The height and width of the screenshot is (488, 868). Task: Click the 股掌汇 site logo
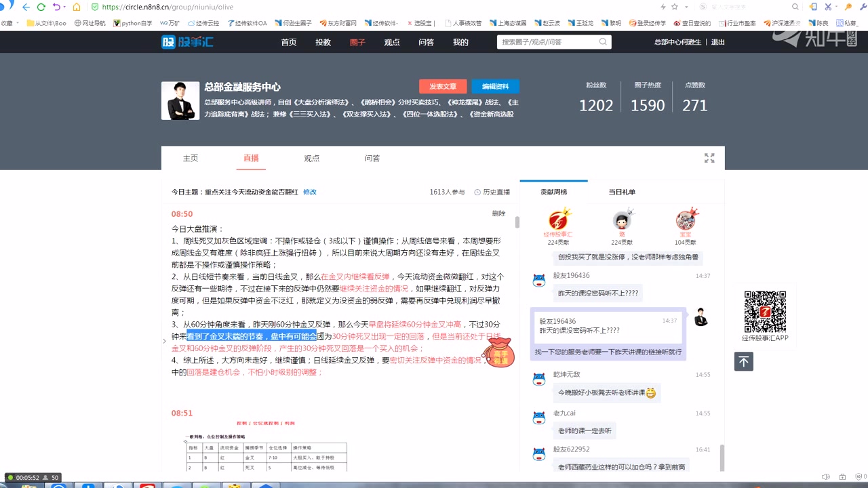tap(188, 42)
